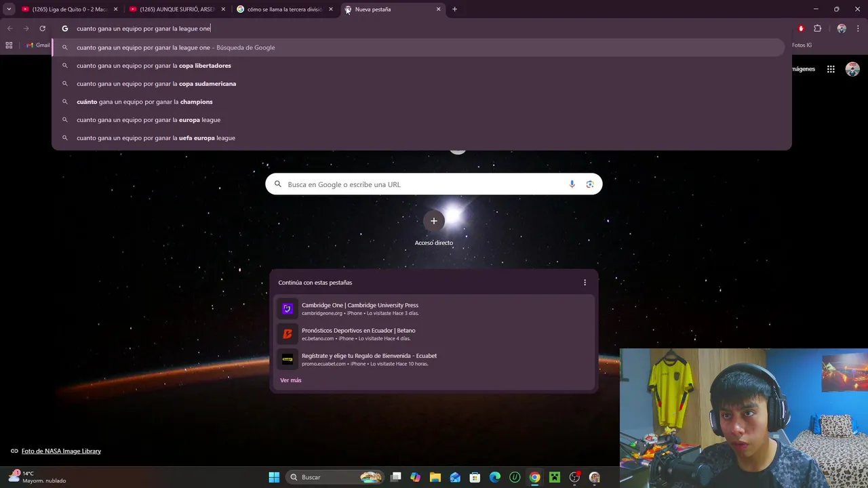Launch Copilot from taskbar
Screen dimensions: 868x488
(x=416, y=477)
